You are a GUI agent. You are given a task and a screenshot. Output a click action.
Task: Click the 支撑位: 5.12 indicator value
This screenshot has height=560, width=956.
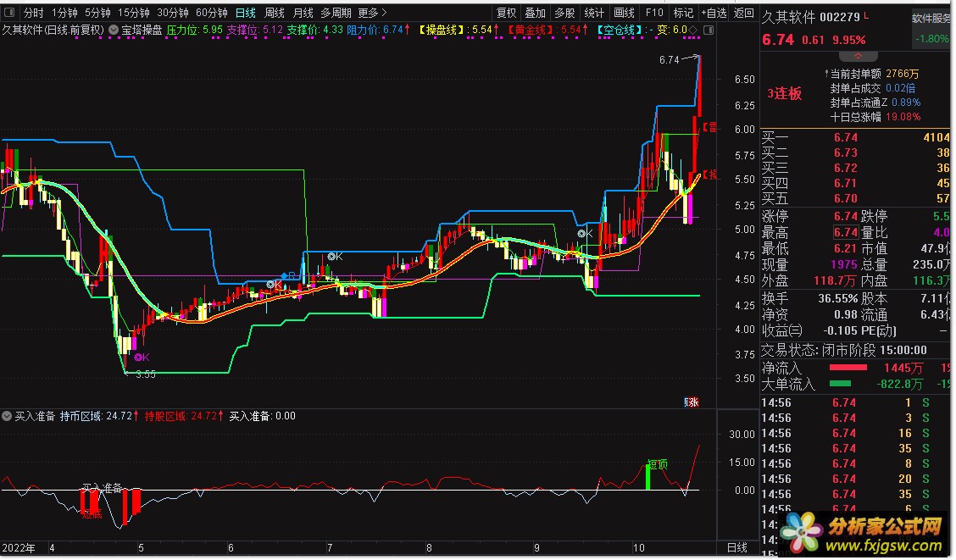coord(255,30)
